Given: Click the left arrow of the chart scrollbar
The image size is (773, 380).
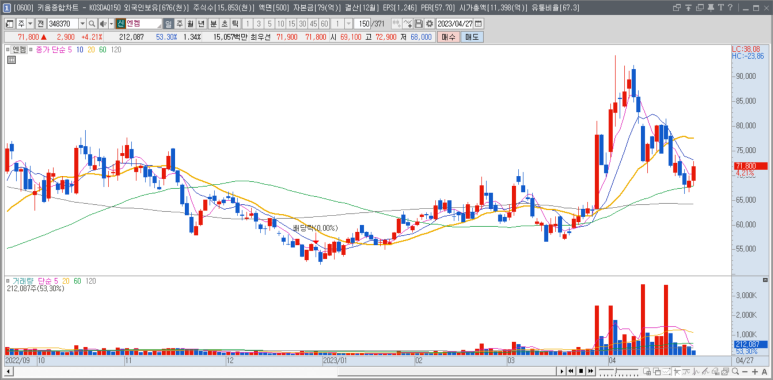Looking at the screenshot, I should tap(7, 371).
